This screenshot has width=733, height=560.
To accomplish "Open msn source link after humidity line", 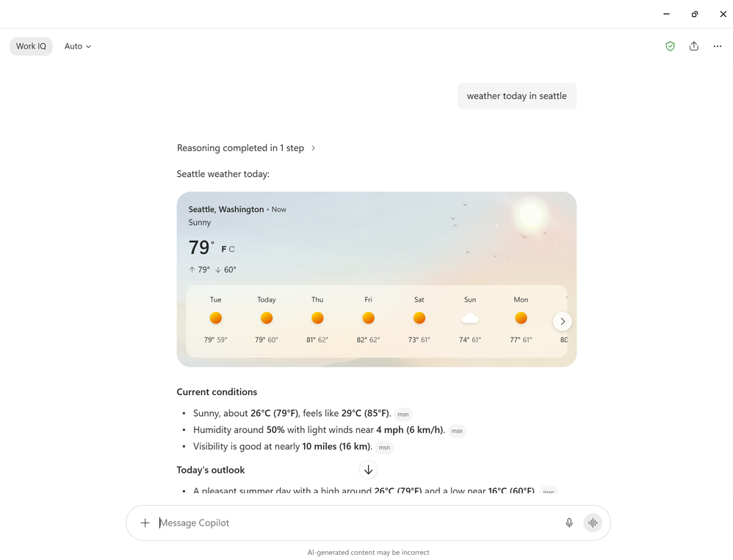I will coord(457,431).
